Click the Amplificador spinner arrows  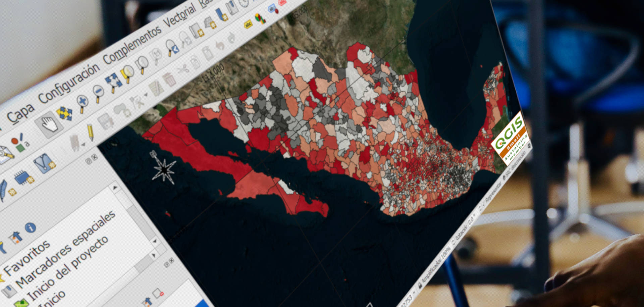point(454,242)
